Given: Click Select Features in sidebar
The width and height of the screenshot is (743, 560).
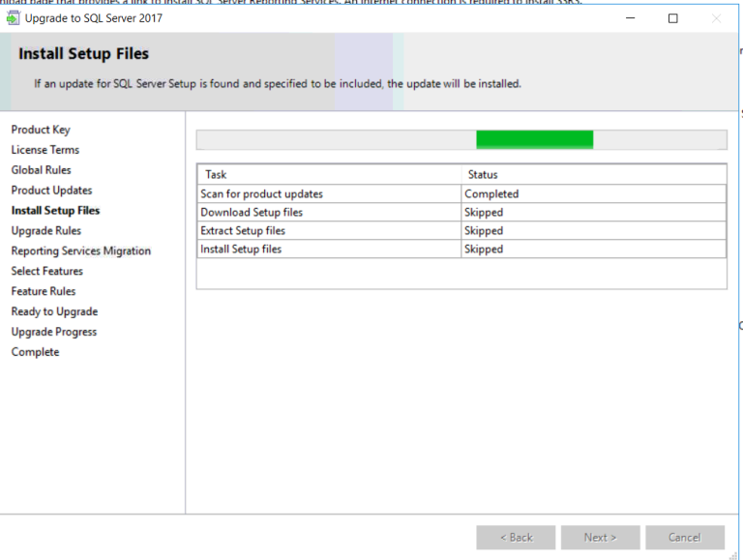Looking at the screenshot, I should (47, 272).
